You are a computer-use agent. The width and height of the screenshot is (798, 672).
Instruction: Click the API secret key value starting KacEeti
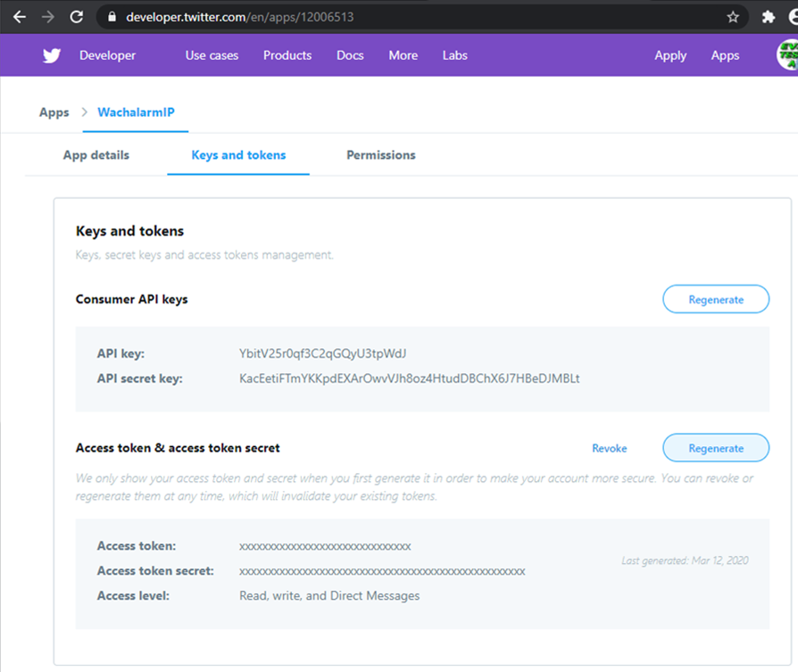(x=409, y=378)
